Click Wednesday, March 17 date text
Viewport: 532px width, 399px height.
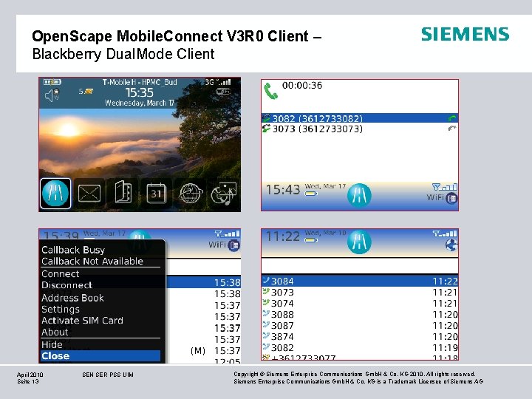pyautogui.click(x=140, y=103)
